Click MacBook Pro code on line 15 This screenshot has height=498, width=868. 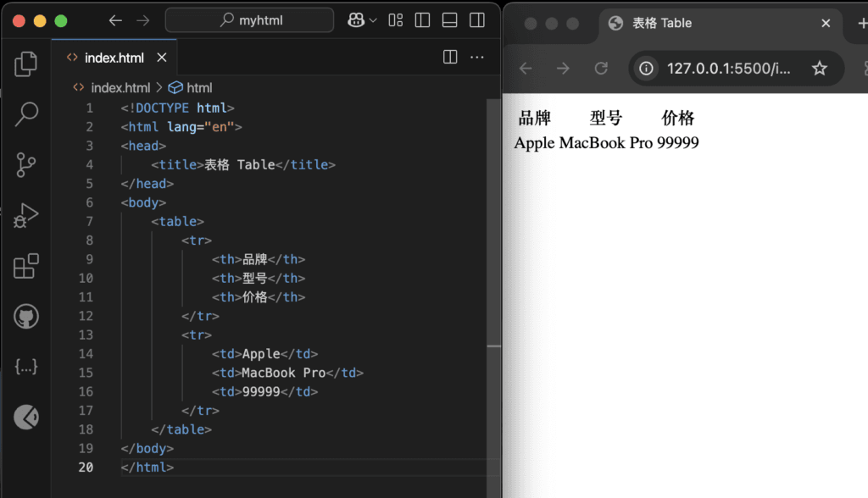coord(287,373)
